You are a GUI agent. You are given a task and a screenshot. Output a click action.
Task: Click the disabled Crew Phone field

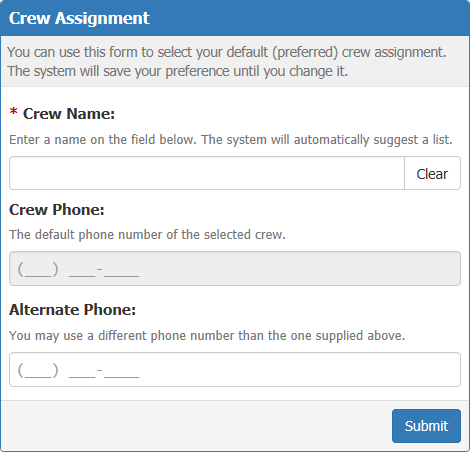tap(235, 268)
